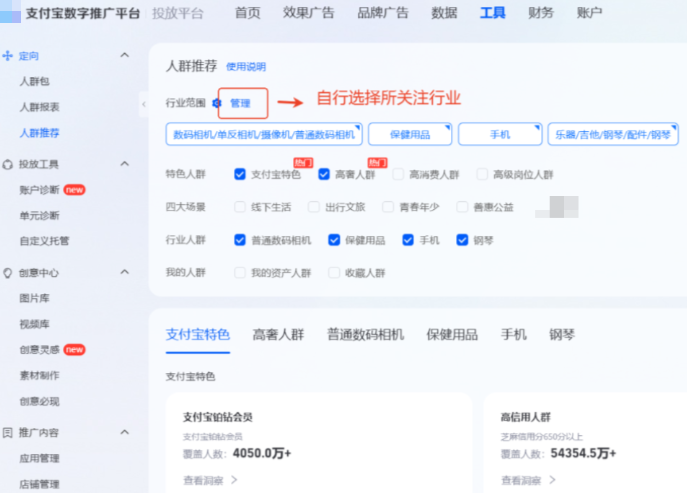
Task: Click the 投放工具 circular icon
Action: point(7,164)
